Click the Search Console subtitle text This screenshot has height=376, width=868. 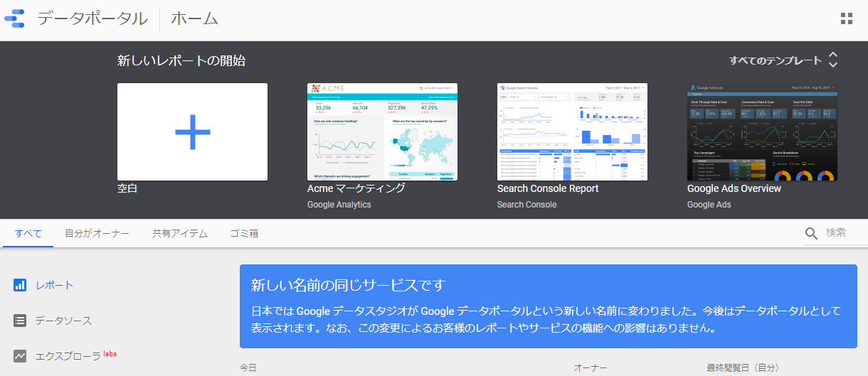pos(527,205)
